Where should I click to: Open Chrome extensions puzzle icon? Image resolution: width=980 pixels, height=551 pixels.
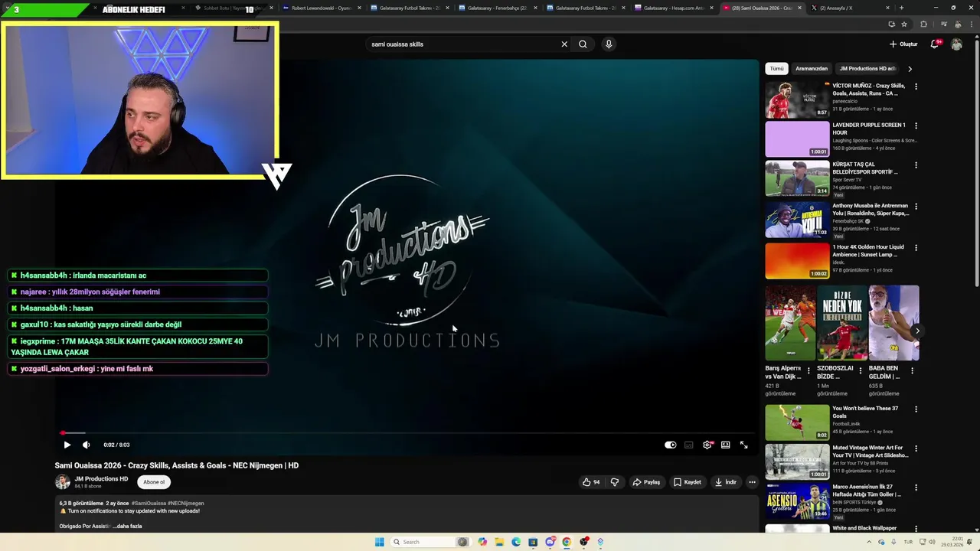[x=923, y=24]
